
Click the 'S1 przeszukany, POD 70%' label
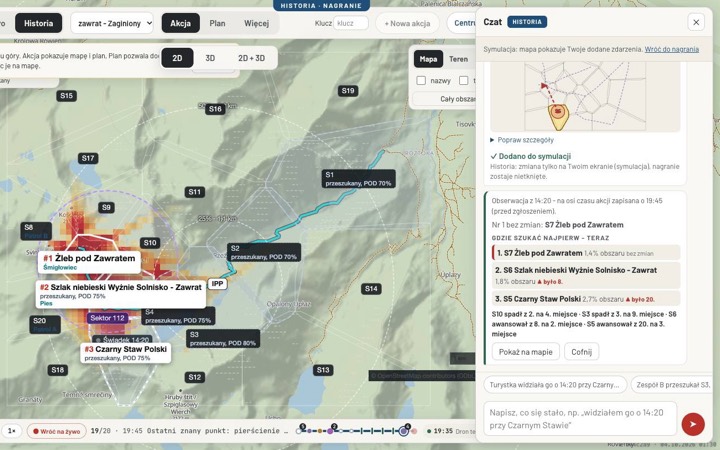point(359,179)
